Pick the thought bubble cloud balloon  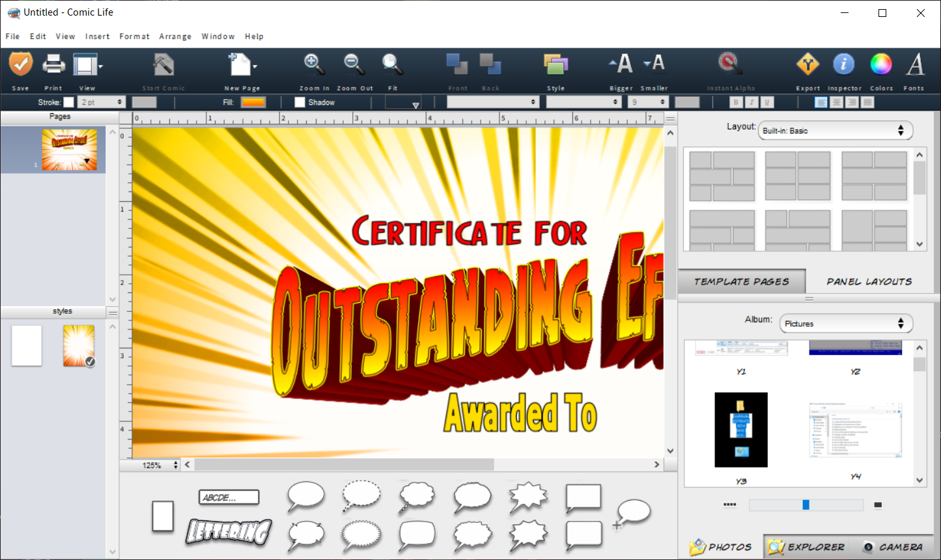(x=417, y=497)
